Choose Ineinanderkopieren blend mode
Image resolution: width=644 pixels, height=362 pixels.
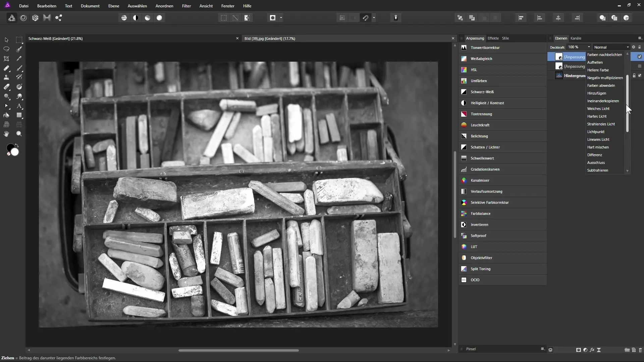(x=603, y=101)
